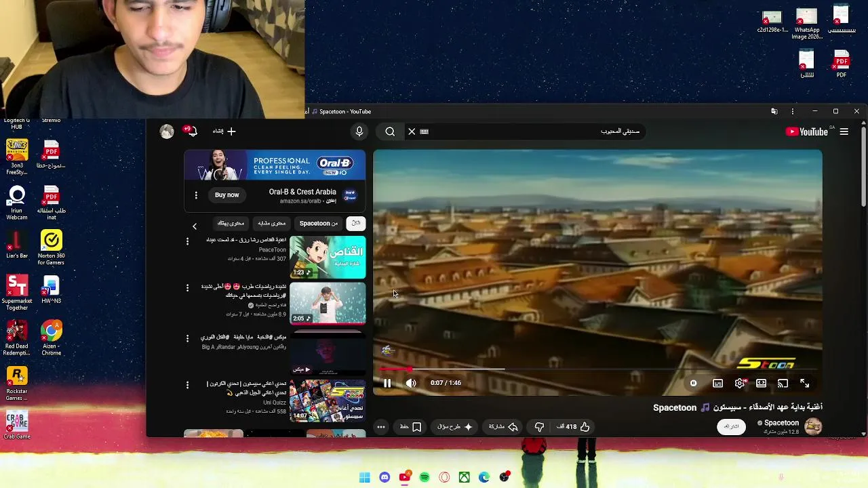Cast the video using the cast icon
The image size is (868, 488).
click(x=783, y=383)
